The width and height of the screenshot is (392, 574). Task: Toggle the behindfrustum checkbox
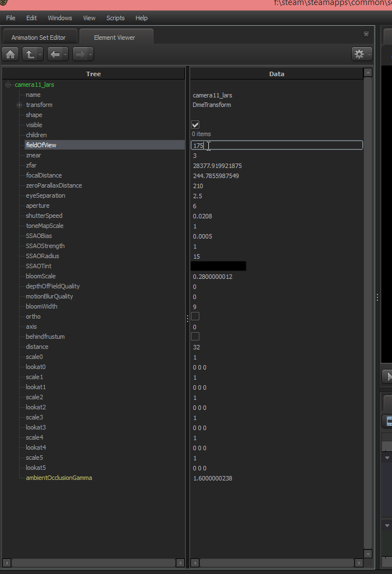(x=195, y=337)
